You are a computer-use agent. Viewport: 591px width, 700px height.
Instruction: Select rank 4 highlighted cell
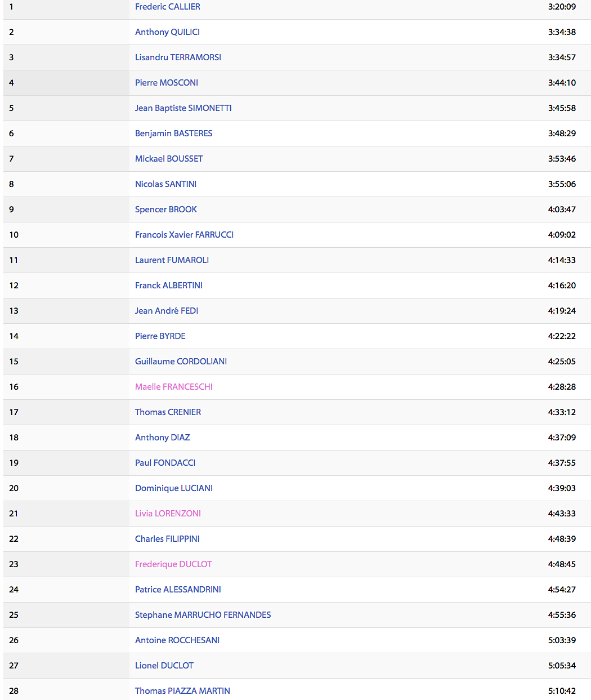click(x=11, y=83)
